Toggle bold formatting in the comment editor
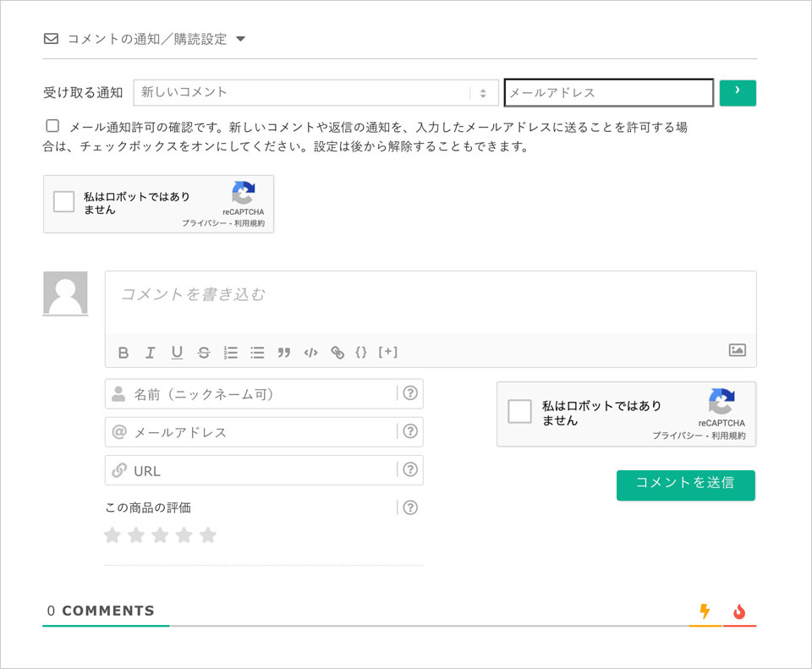The width and height of the screenshot is (812, 669). tap(123, 353)
